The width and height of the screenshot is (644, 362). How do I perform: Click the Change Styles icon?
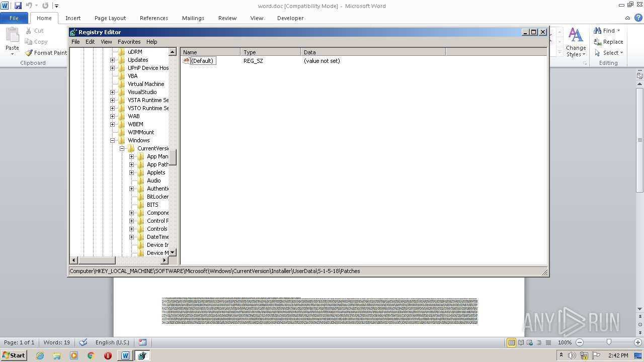click(576, 35)
